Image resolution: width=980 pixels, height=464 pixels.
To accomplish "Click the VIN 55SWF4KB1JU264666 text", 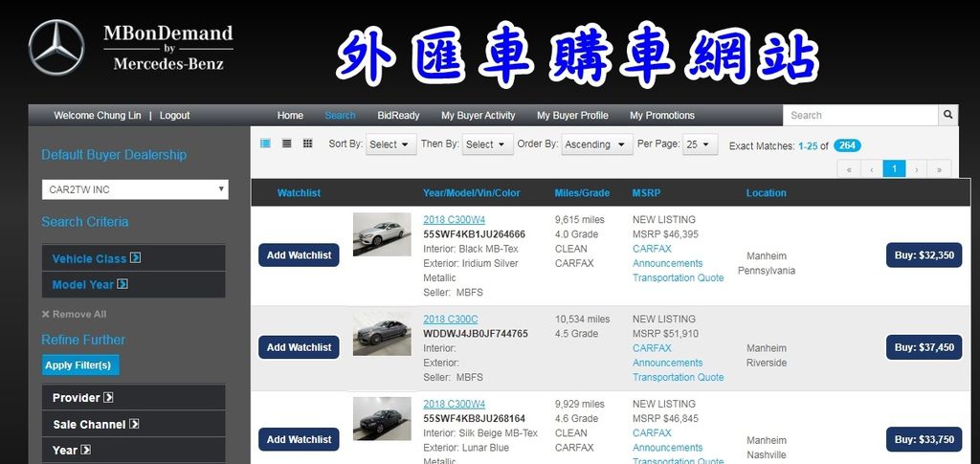I will tap(475, 234).
